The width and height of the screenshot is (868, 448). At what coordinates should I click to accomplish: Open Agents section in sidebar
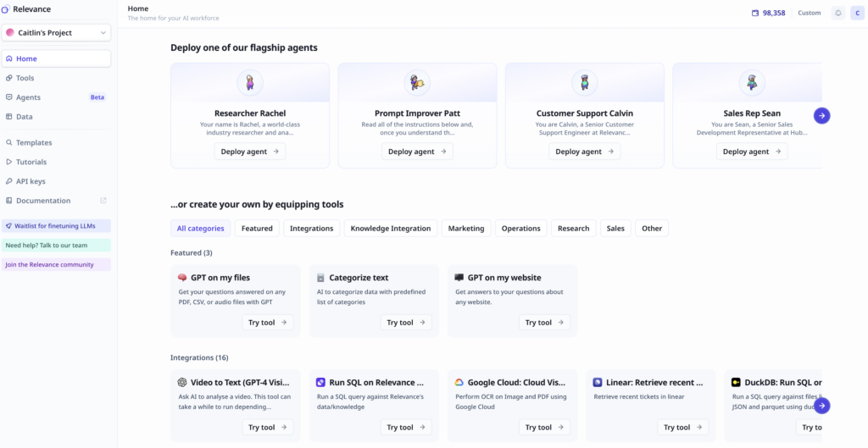[x=56, y=97]
